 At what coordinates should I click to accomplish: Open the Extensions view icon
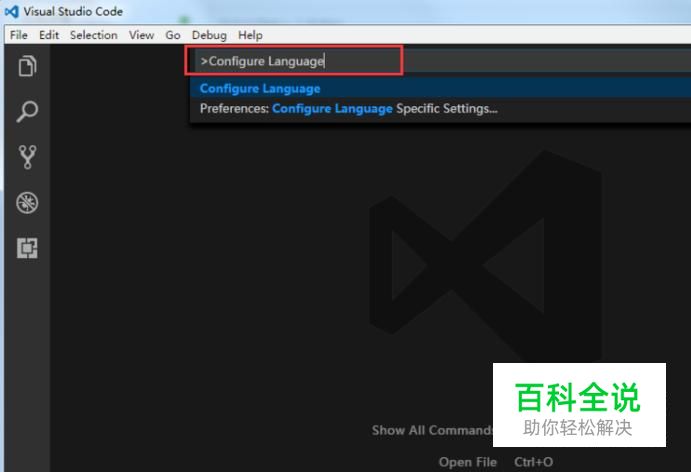[x=27, y=248]
